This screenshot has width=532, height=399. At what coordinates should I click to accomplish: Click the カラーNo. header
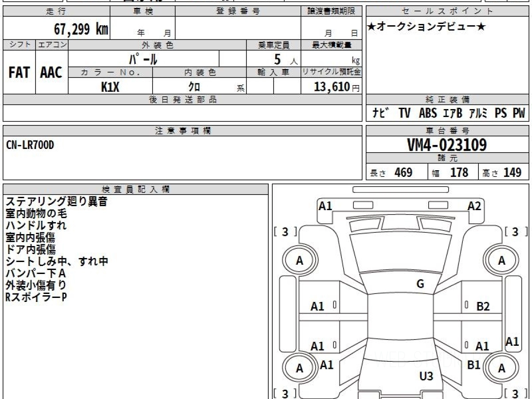[x=110, y=73]
